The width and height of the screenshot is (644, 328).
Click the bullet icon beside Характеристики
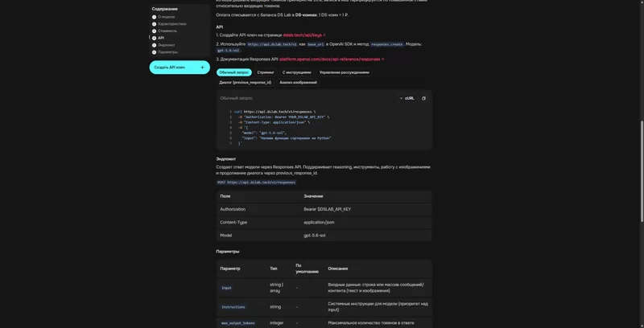tap(154, 24)
